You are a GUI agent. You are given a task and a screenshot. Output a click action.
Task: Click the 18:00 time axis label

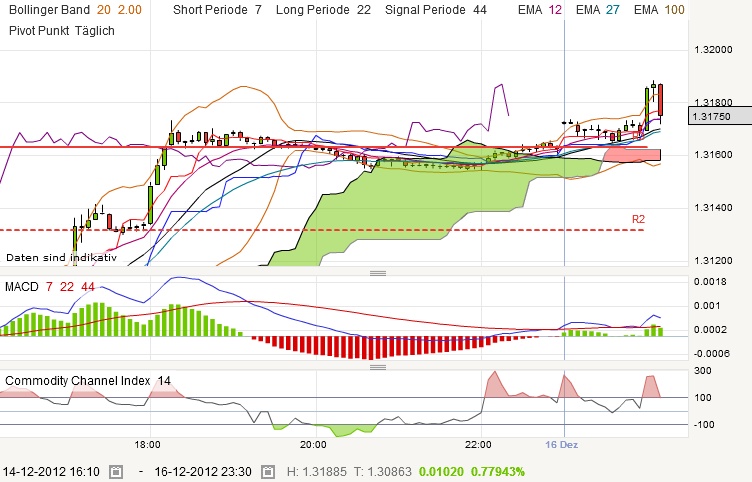(147, 445)
